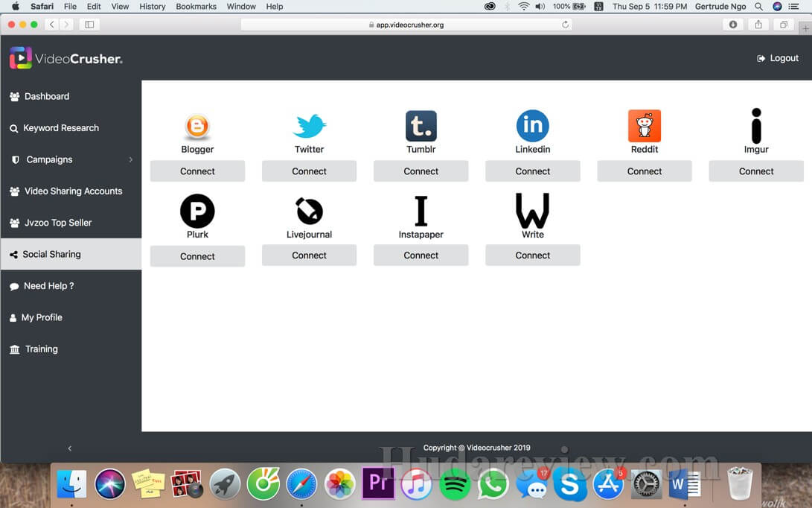The image size is (812, 508).
Task: Click the Imgur logo icon
Action: (756, 126)
